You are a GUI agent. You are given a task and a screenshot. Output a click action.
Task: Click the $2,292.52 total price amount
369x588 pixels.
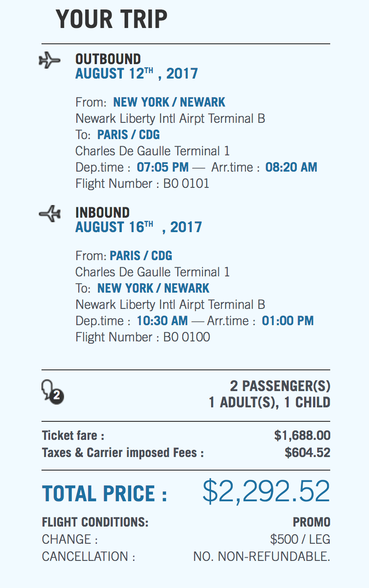click(x=266, y=492)
